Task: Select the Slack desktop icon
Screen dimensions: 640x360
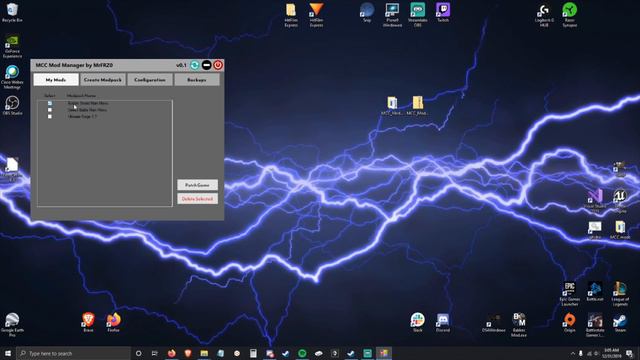Action: point(418,322)
